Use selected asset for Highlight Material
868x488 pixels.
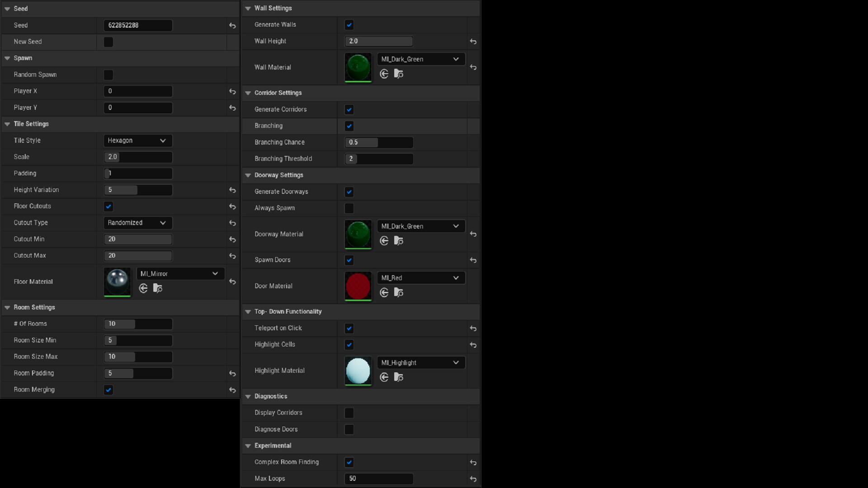(384, 377)
